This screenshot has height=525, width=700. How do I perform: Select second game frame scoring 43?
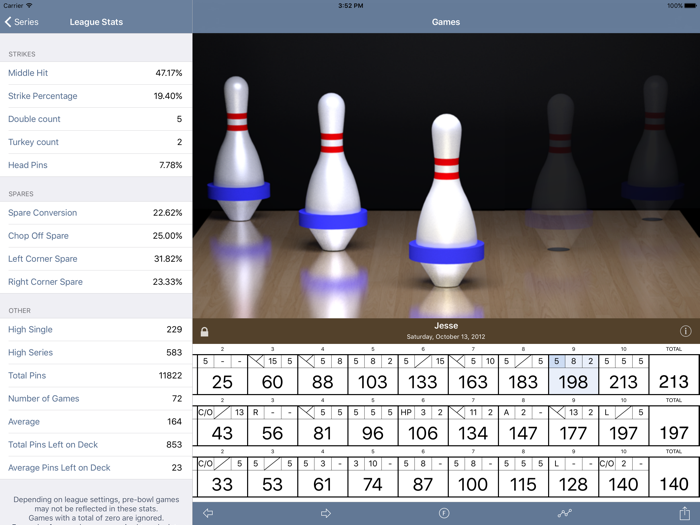click(x=222, y=426)
